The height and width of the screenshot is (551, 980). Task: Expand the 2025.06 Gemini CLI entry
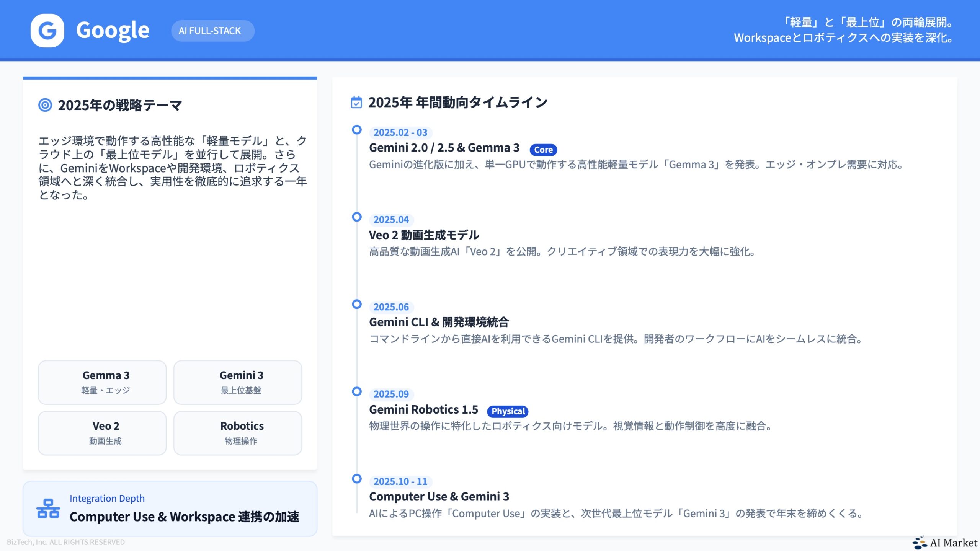391,306
